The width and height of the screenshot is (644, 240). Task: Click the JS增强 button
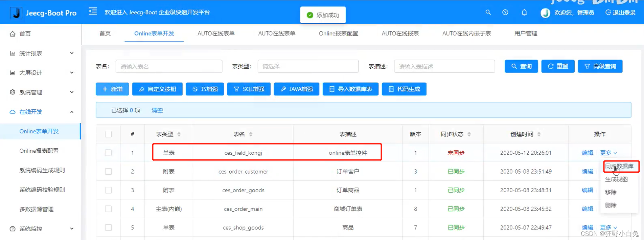205,89
